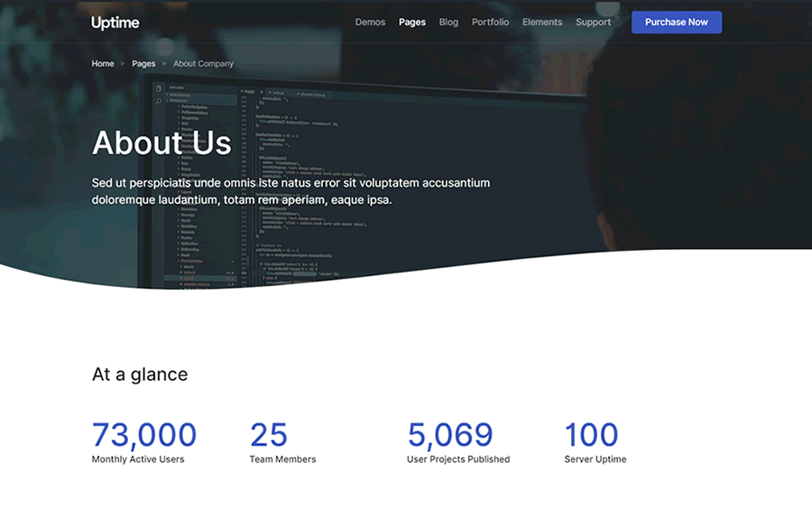Expand the Pages item in top navigation
Screen dimensions: 812x508
coord(412,23)
